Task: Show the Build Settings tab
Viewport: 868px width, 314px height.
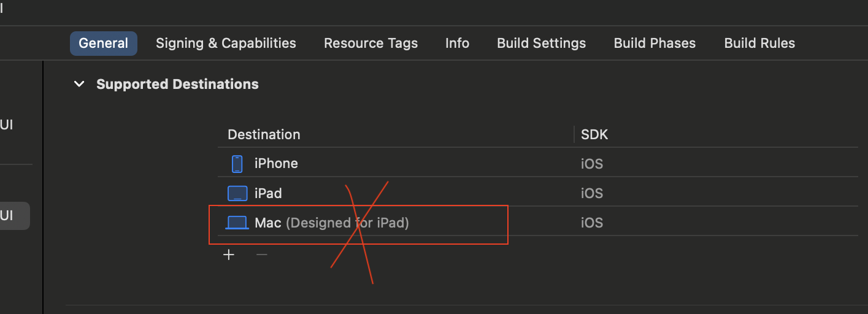Action: tap(541, 44)
